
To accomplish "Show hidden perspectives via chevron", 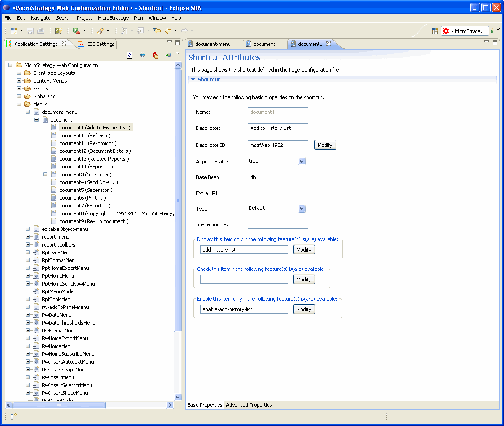I will coord(498,29).
